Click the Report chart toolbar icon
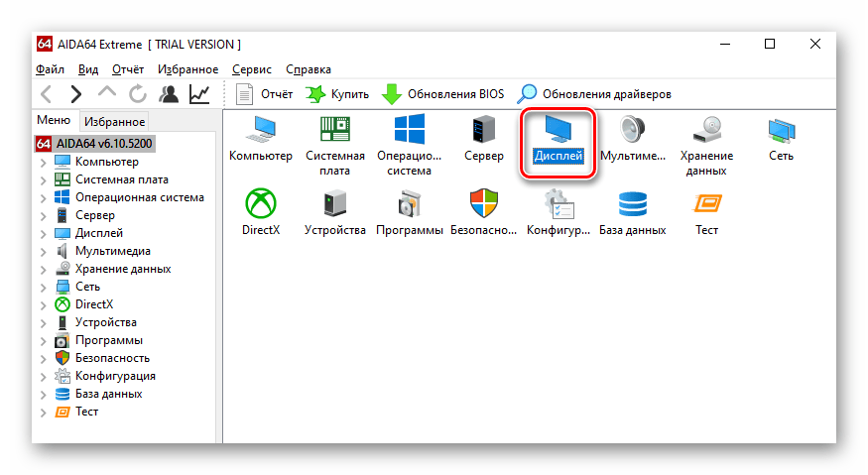Viewport: 868px width, 475px height. pyautogui.click(x=199, y=94)
